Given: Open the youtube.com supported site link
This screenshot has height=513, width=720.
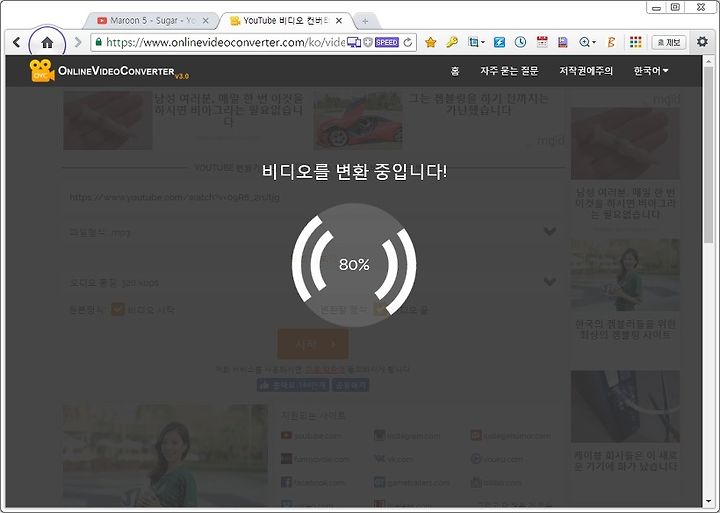Looking at the screenshot, I should point(312,435).
